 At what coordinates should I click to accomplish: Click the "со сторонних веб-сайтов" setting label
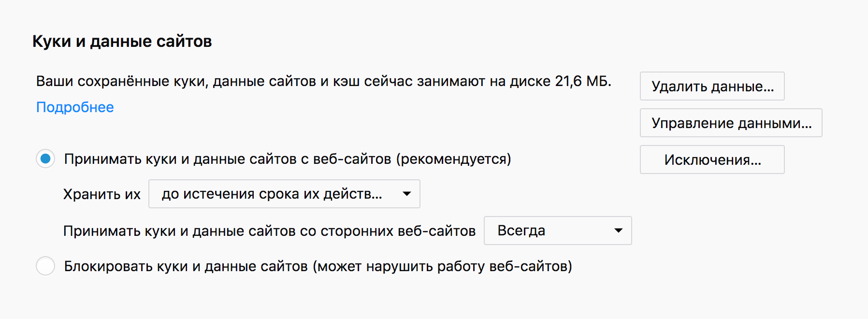pyautogui.click(x=269, y=231)
